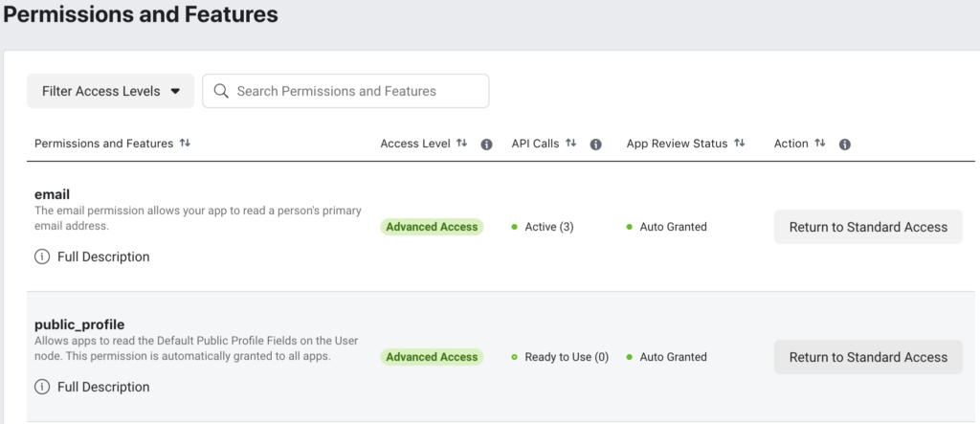Click the Action column info icon
Image resolution: width=980 pixels, height=424 pixels.
(845, 145)
